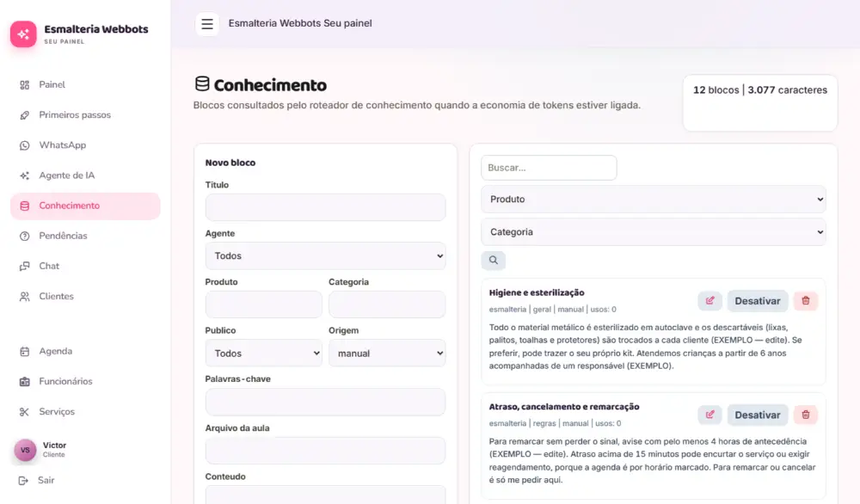Click the Pendências question mark icon
860x504 pixels.
(x=25, y=236)
